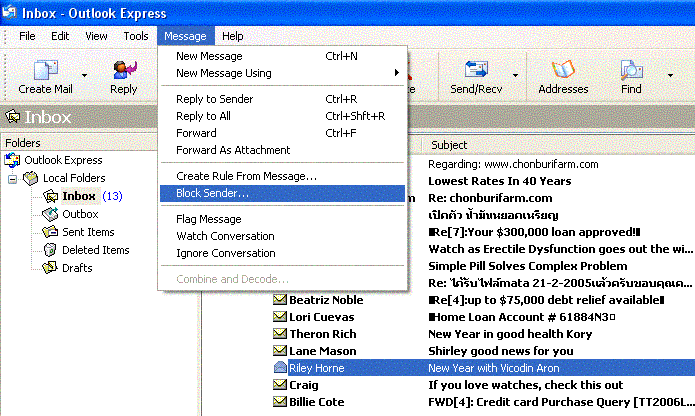Image resolution: width=695 pixels, height=416 pixels.
Task: Click the Outbox folder icon
Action: click(x=50, y=214)
